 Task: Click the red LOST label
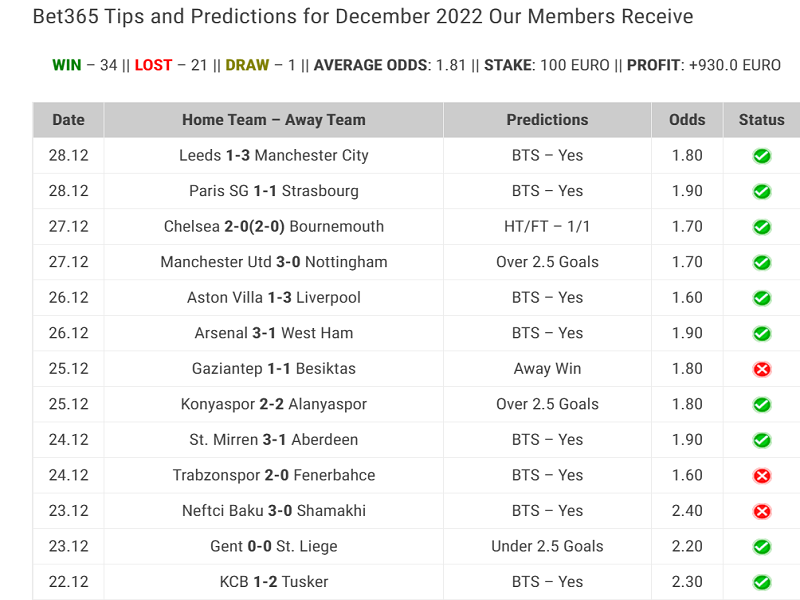click(x=153, y=65)
